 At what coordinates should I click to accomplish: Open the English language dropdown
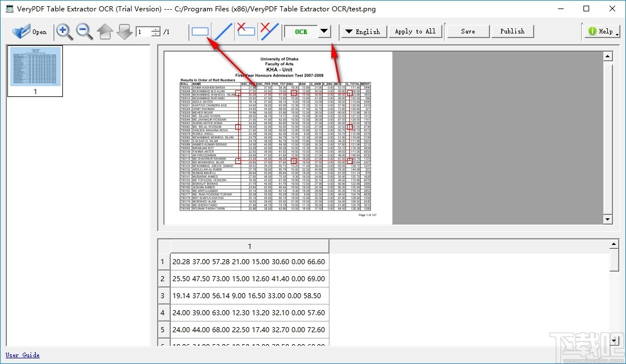tap(363, 32)
